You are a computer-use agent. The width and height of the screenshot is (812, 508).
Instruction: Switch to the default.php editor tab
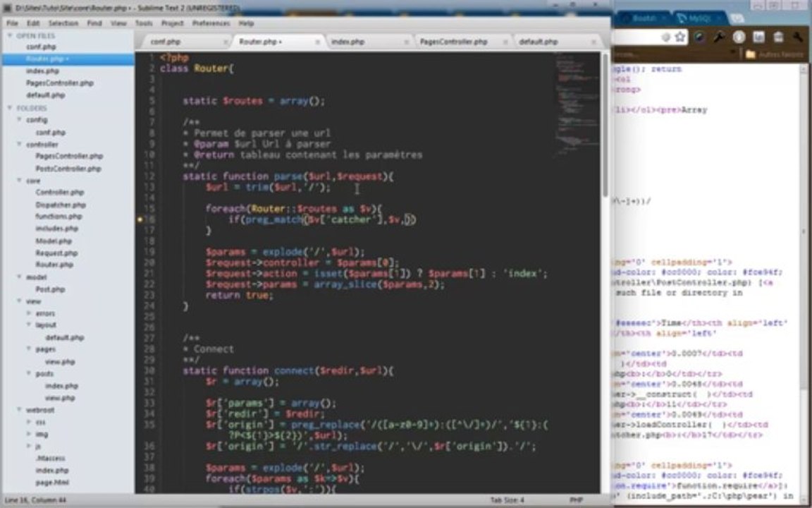[554, 42]
